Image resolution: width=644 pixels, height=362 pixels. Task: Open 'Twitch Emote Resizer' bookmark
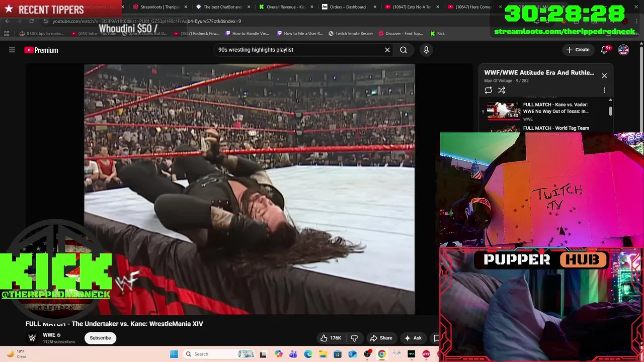(351, 34)
